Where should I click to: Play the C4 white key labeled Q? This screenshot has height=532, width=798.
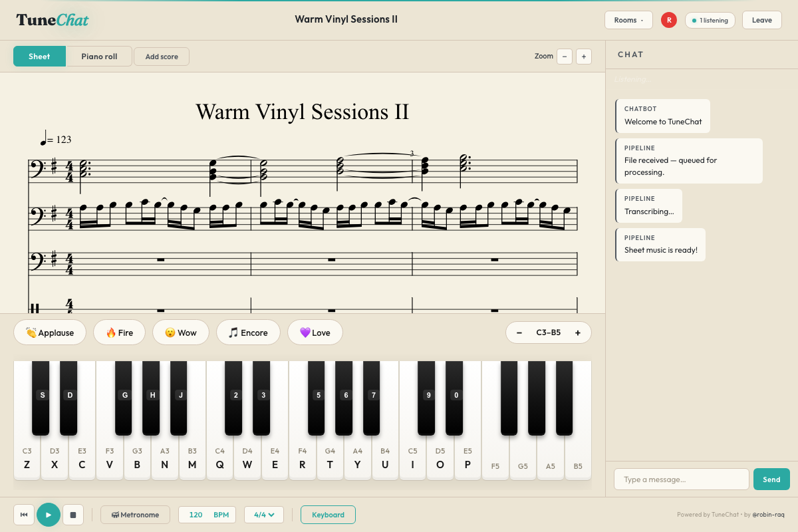tap(219, 459)
